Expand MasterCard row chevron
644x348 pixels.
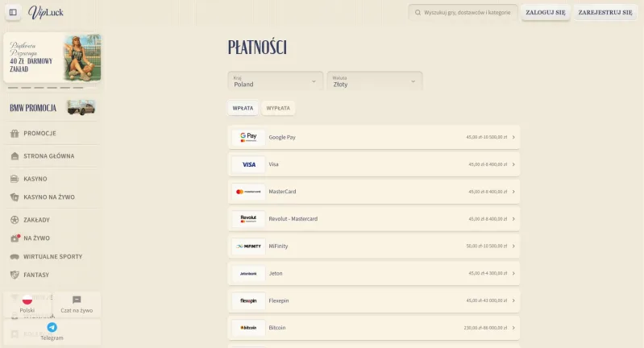513,192
